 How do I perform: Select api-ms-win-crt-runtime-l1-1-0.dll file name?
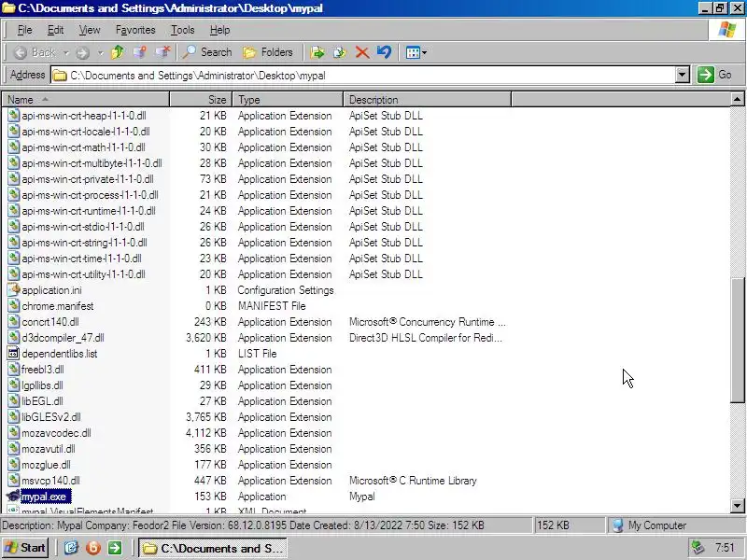point(89,211)
